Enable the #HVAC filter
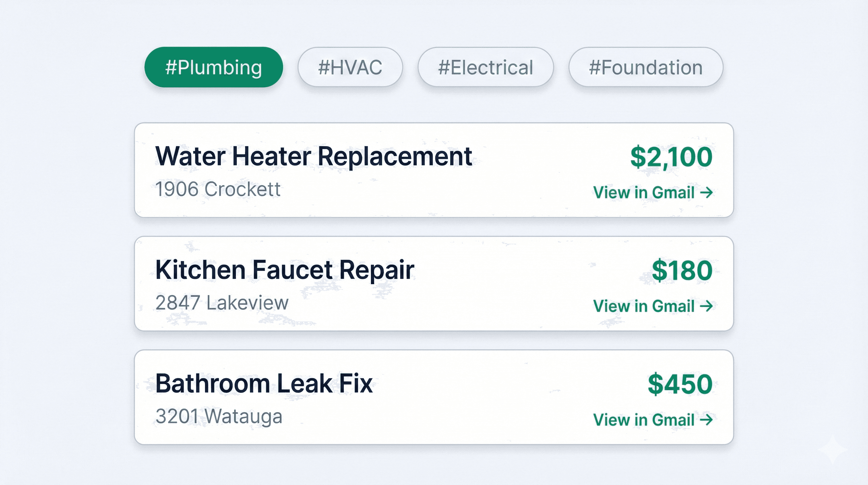Viewport: 868px width, 485px height. [x=351, y=67]
